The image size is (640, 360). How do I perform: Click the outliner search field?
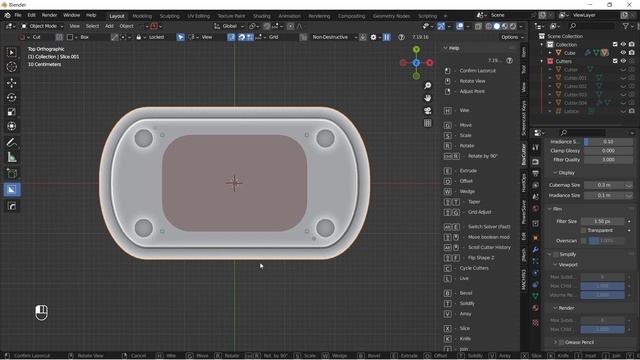coord(591,26)
